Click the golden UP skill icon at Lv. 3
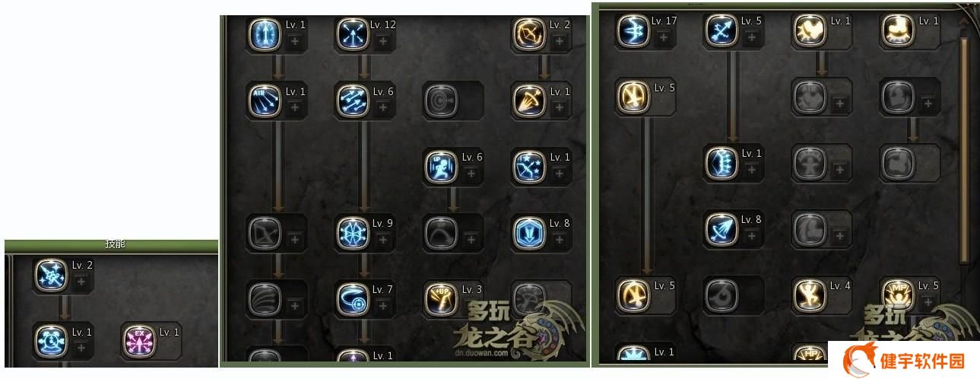 [440, 298]
